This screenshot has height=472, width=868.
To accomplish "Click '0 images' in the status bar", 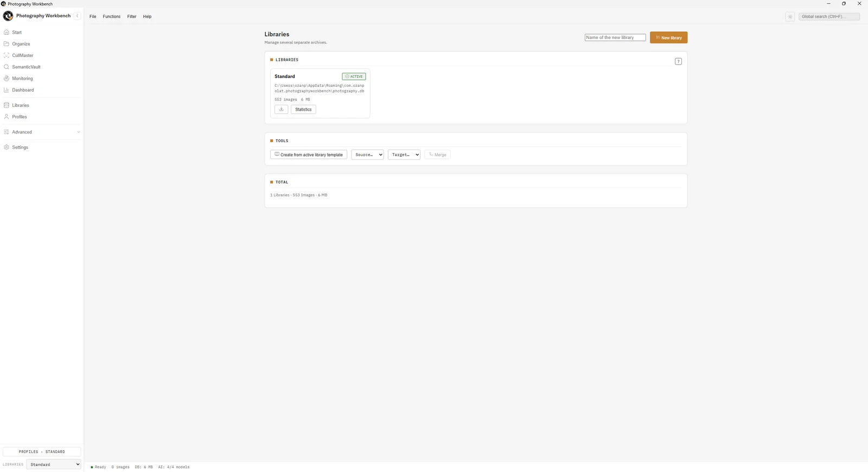I will (x=120, y=467).
